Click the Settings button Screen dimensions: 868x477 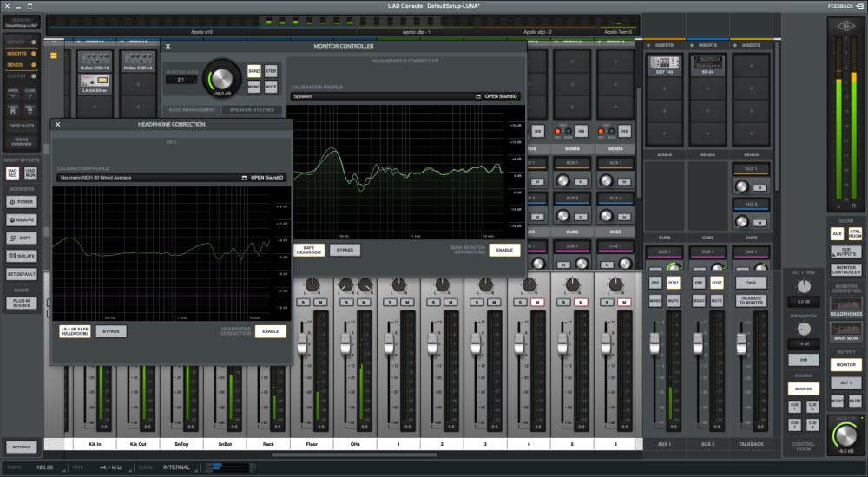[22, 447]
